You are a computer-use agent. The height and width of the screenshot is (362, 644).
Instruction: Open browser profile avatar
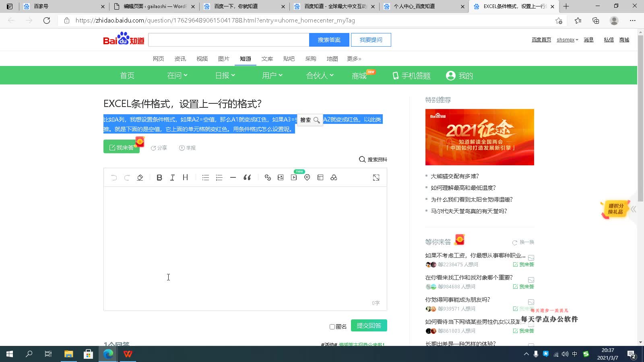[x=614, y=21]
